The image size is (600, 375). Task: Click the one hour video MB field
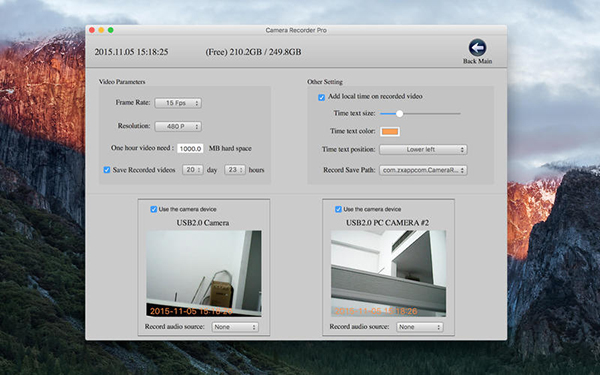point(190,148)
